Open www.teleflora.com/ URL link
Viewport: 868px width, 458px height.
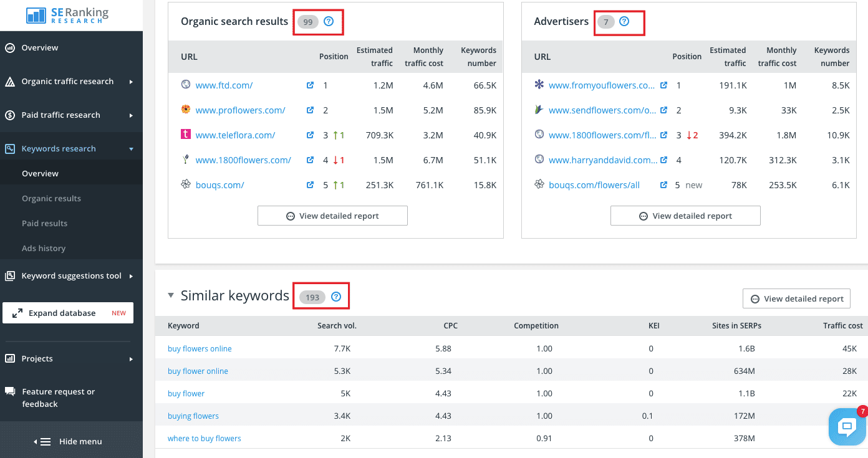[x=235, y=135]
